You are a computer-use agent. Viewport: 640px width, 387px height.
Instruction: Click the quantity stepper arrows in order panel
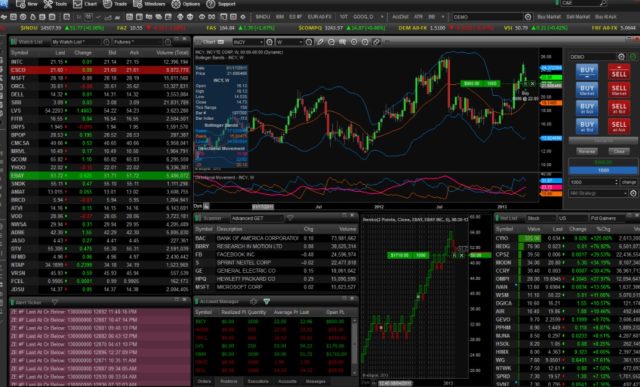click(x=616, y=182)
